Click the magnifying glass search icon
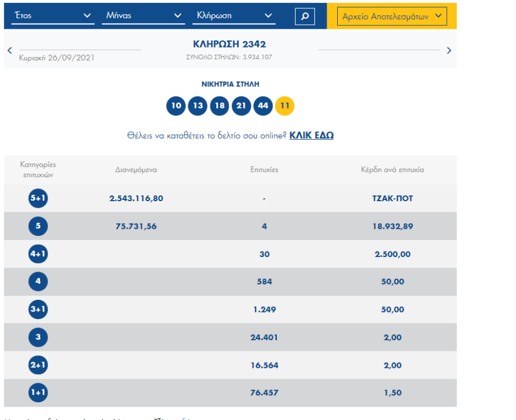516x420 pixels. (304, 16)
